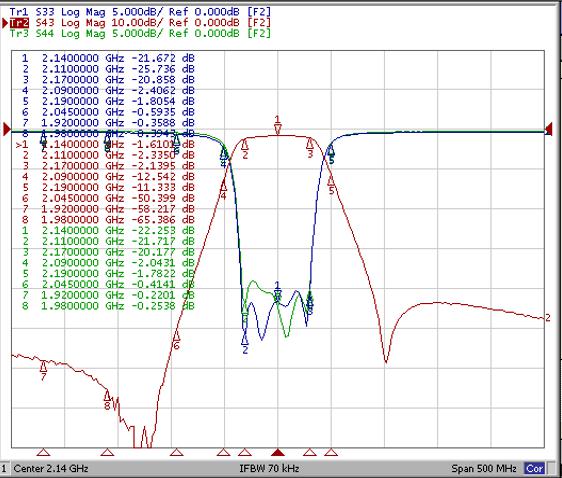Click the left reference level red arrow

[7, 129]
